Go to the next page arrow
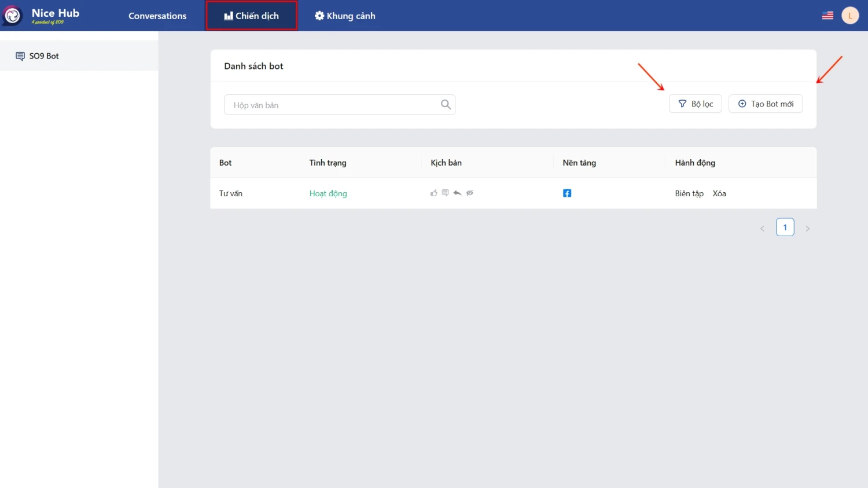The width and height of the screenshot is (868, 488). [x=808, y=228]
